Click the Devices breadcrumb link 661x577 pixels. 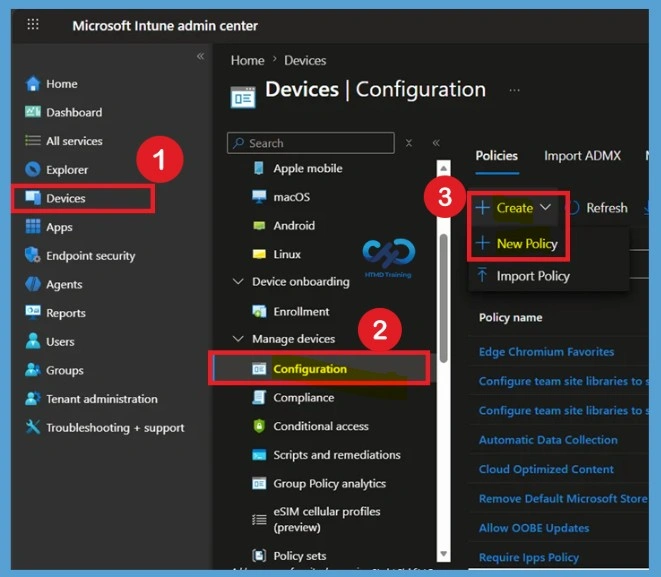[305, 60]
